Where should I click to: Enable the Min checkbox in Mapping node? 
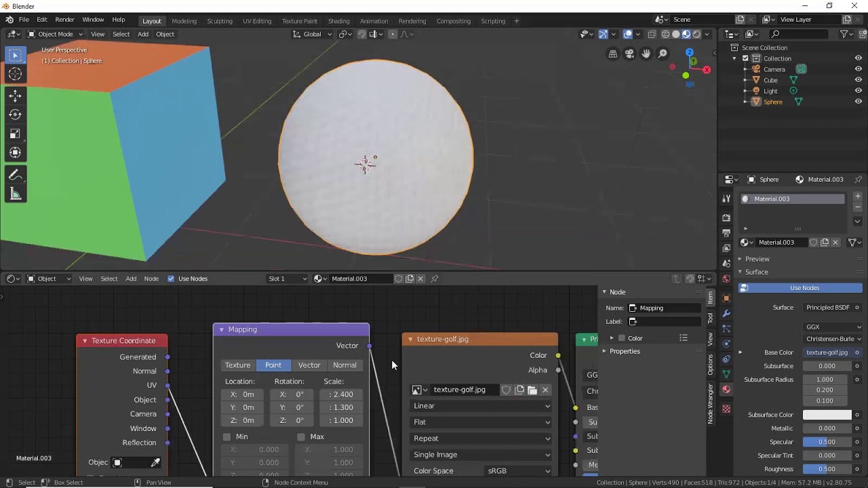[226, 436]
